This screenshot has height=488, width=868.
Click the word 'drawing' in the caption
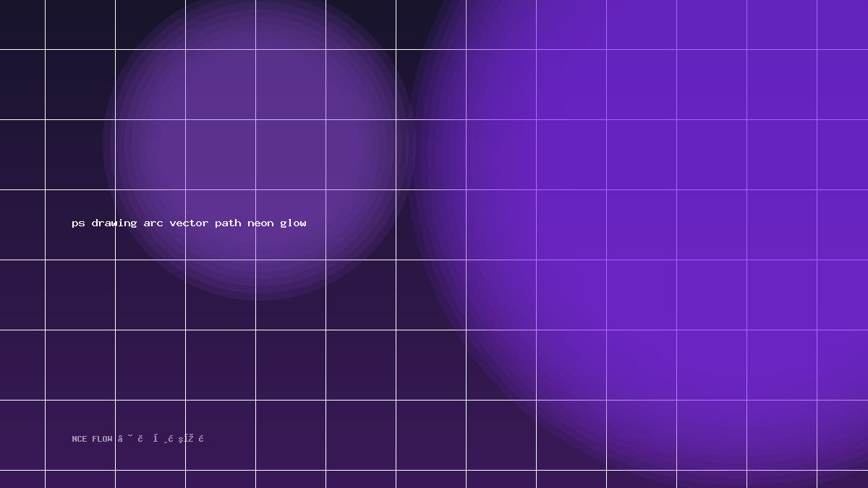coord(114,223)
